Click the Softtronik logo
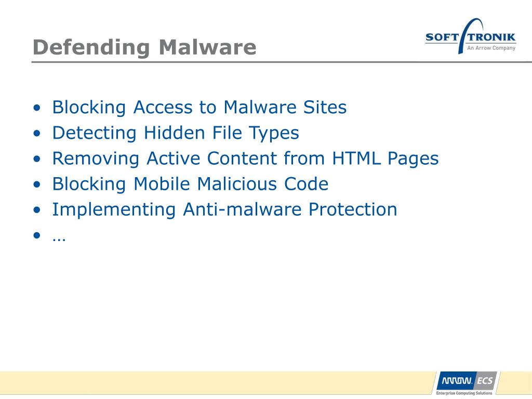 (x=471, y=36)
